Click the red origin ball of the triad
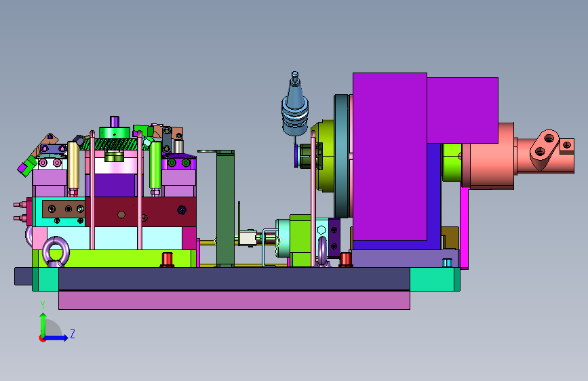 (42, 338)
